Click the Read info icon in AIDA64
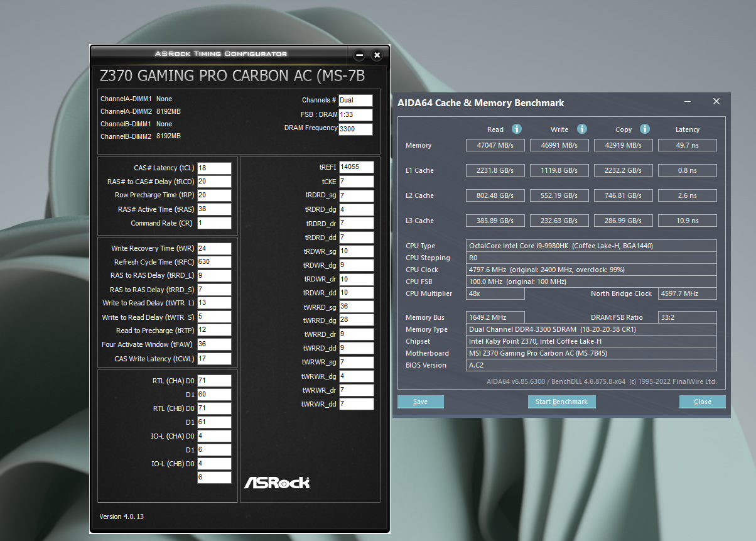 pos(517,129)
